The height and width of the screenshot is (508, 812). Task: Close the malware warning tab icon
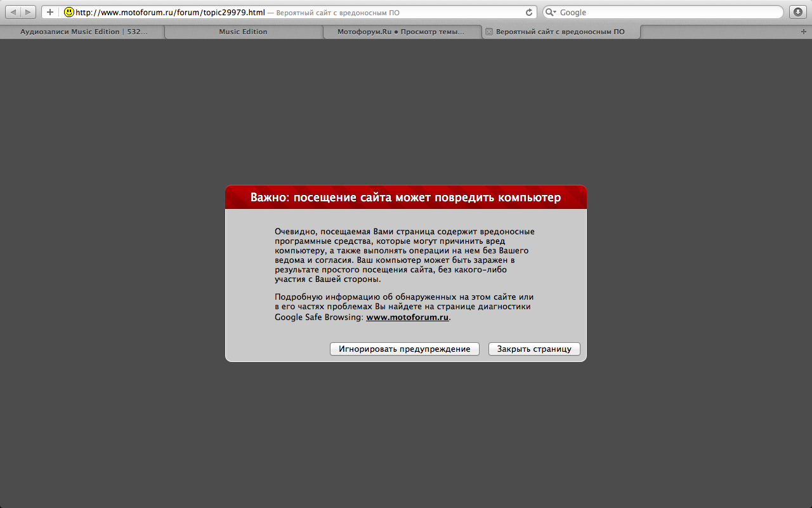coord(488,32)
